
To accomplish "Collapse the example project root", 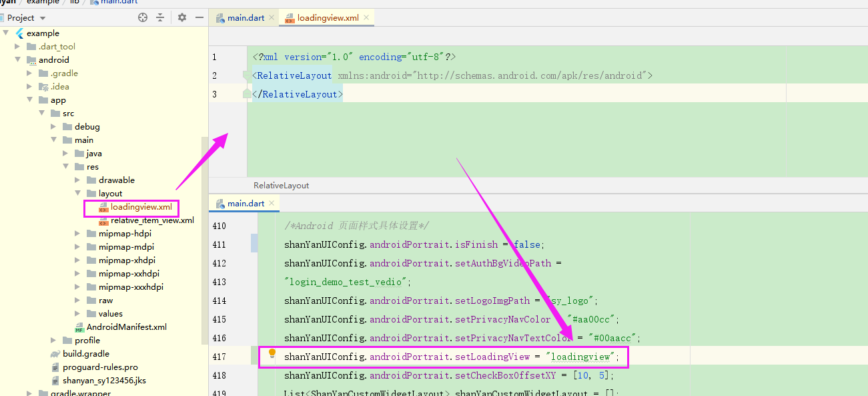I will [6, 33].
